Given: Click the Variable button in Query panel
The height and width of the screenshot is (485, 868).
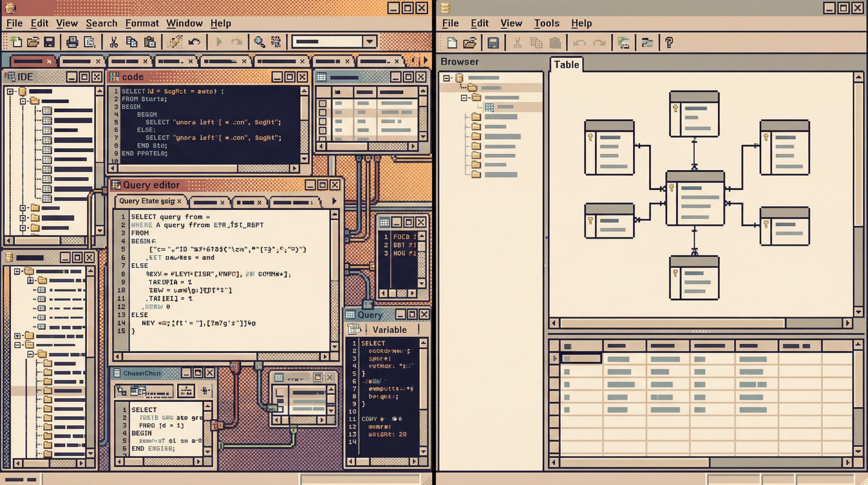Looking at the screenshot, I should click(x=390, y=330).
